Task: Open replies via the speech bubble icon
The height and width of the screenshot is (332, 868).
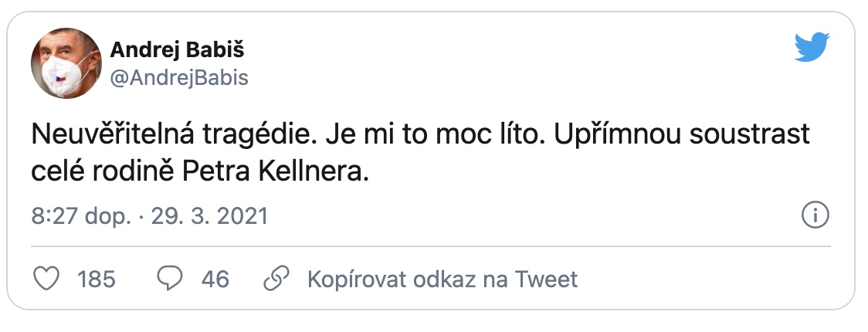Action: coord(169,278)
